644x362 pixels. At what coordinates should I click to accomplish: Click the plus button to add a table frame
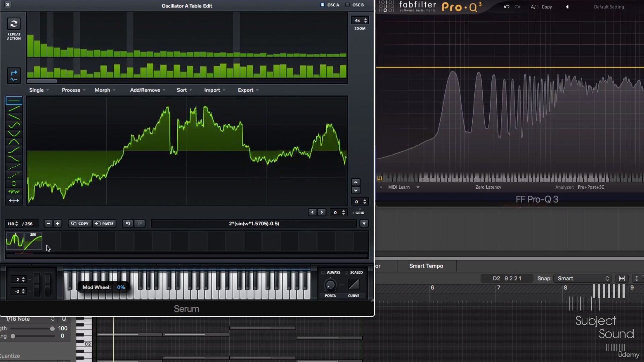pyautogui.click(x=58, y=224)
